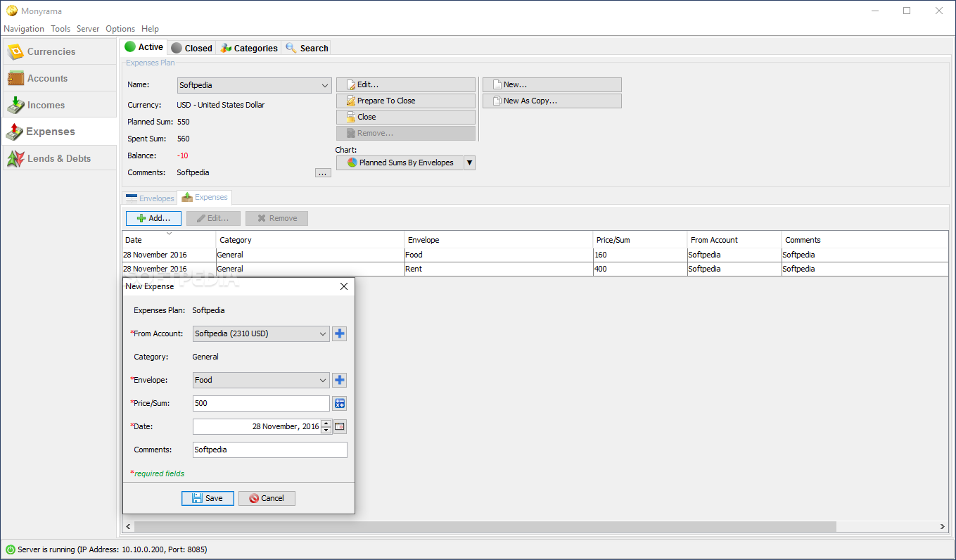Select the Rent expense row

coord(535,269)
